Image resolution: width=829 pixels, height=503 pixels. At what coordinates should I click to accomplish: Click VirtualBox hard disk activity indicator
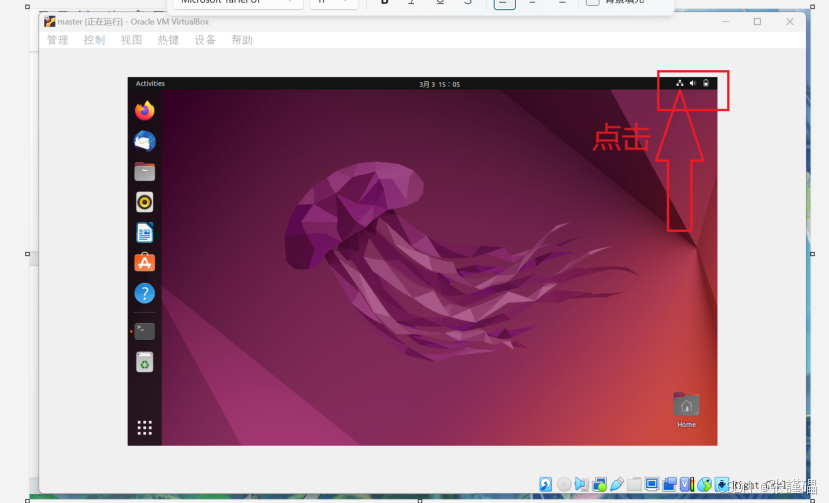pos(545,484)
